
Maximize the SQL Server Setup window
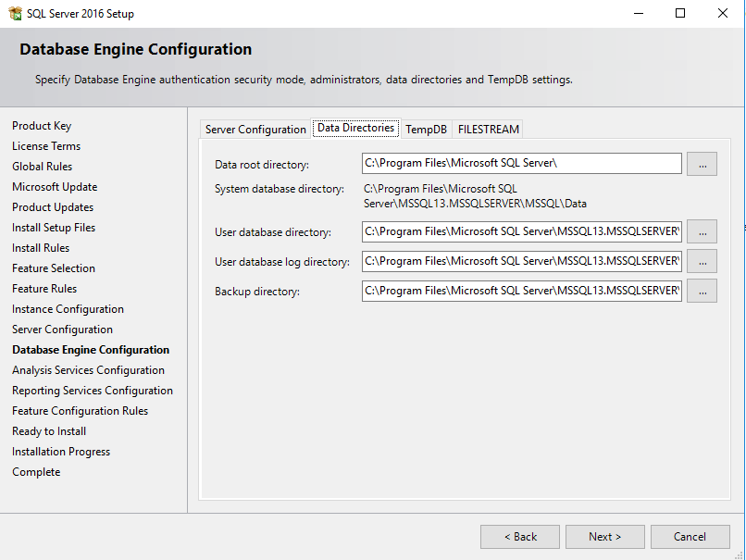[x=680, y=13]
